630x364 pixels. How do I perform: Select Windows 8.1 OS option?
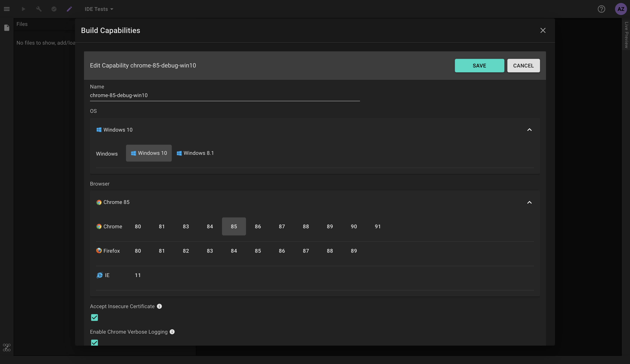pyautogui.click(x=195, y=153)
